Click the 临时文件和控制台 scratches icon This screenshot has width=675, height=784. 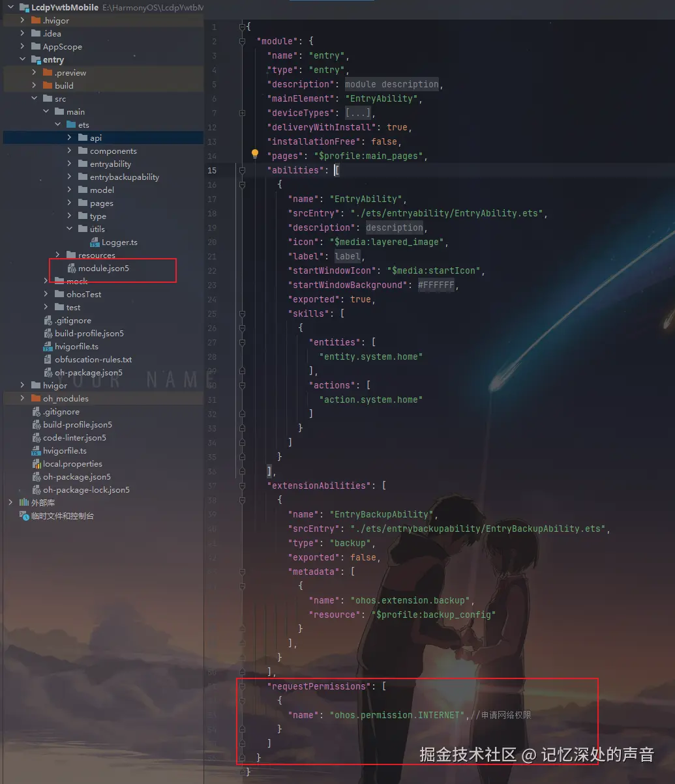[x=23, y=515]
